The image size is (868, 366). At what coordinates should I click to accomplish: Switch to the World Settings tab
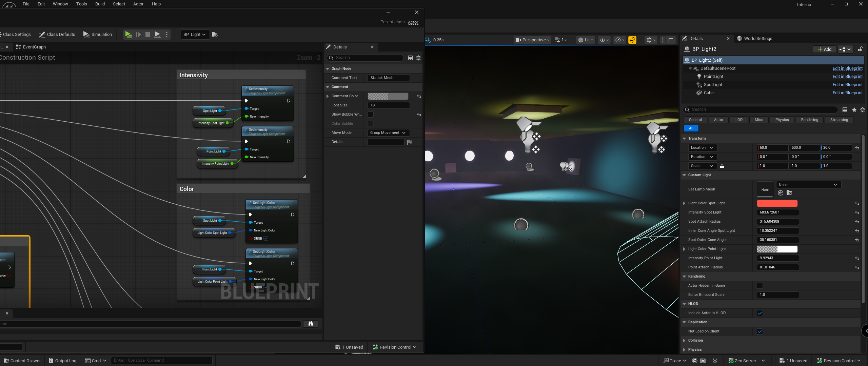[x=758, y=39]
